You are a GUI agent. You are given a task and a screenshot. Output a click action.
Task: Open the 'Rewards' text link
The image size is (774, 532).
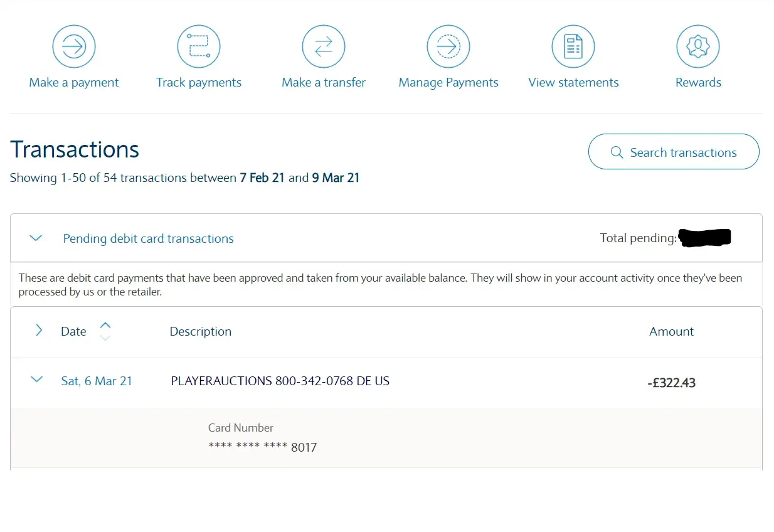[x=698, y=83]
